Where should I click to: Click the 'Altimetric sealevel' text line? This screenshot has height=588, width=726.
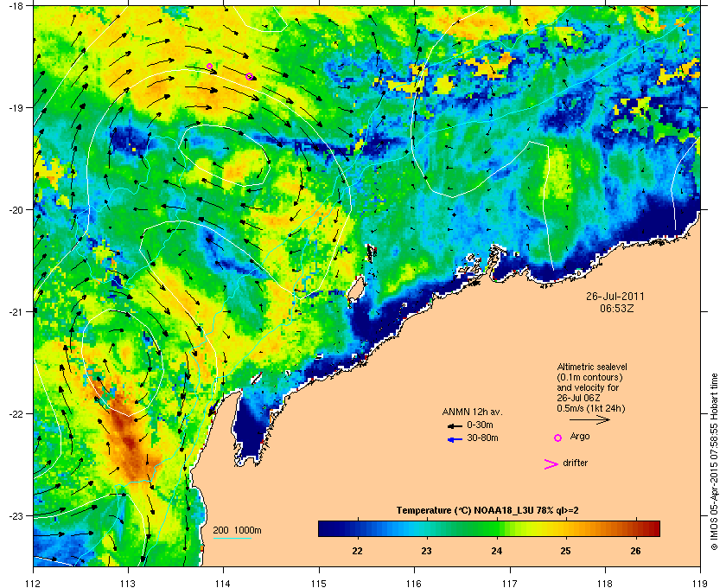pos(592,367)
